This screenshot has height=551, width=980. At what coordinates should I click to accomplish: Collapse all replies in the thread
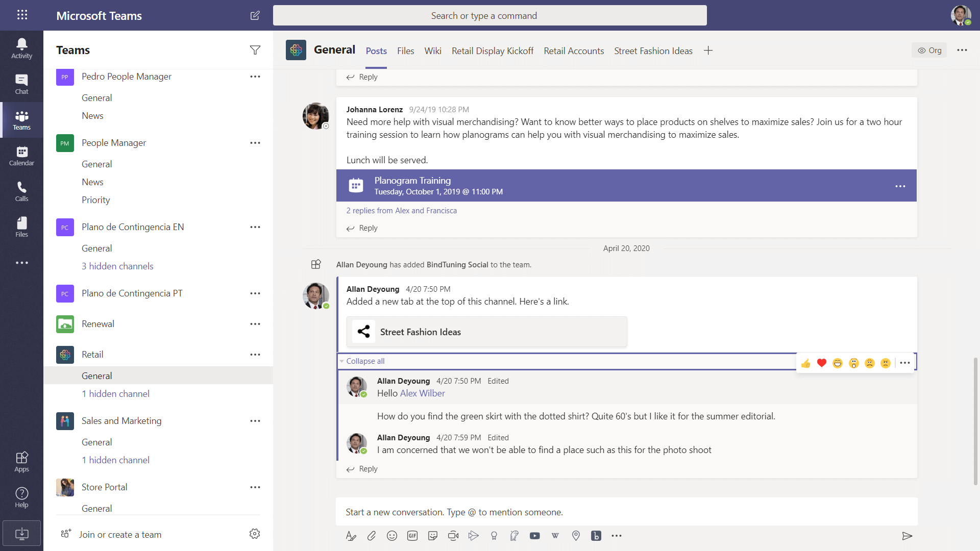[x=365, y=361]
